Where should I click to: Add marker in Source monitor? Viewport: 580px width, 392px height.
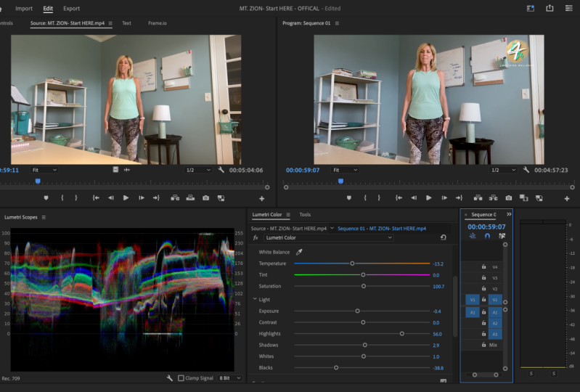pos(46,198)
